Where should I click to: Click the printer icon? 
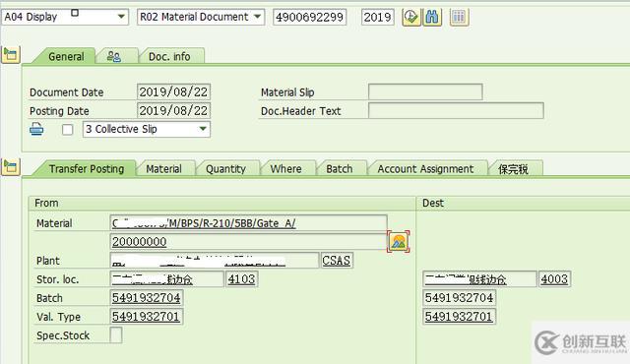(x=36, y=129)
